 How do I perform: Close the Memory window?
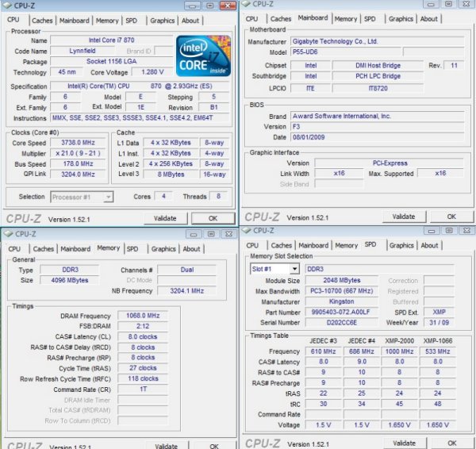click(x=229, y=234)
